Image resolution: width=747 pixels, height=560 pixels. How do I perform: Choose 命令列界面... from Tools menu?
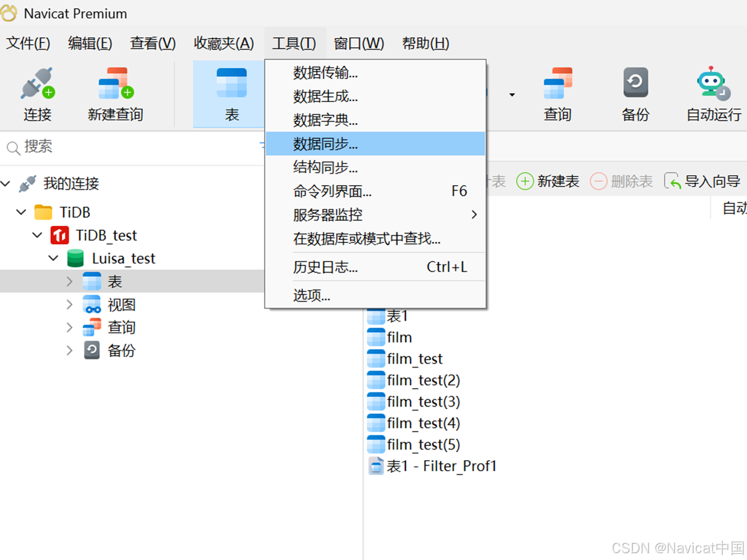click(375, 191)
